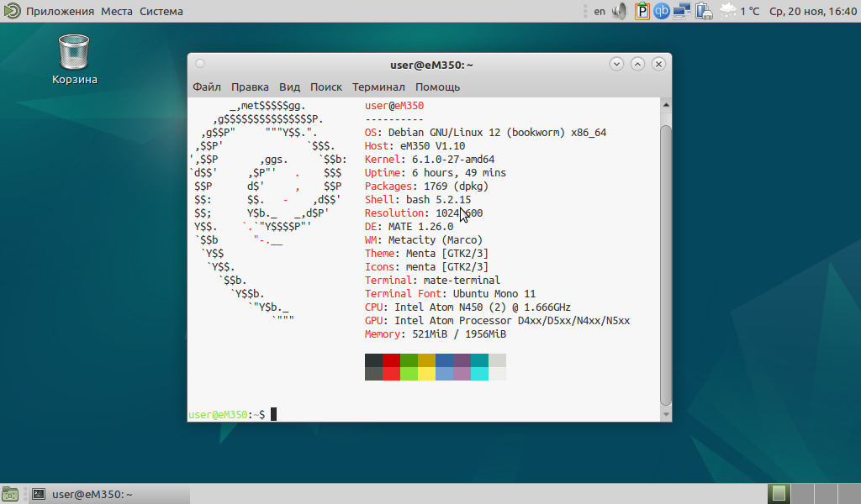Click the terminal prompt user@eM350:~$
This screenshot has width=861, height=504.
(x=227, y=415)
